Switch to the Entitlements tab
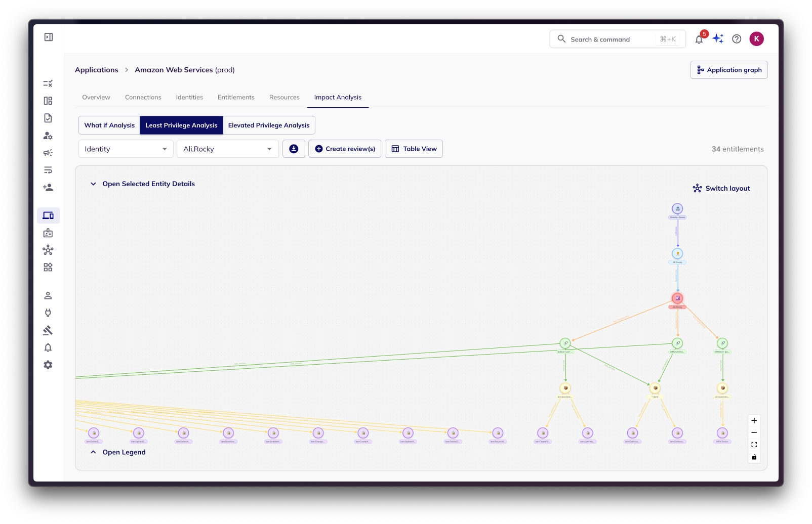812x524 pixels. (236, 98)
